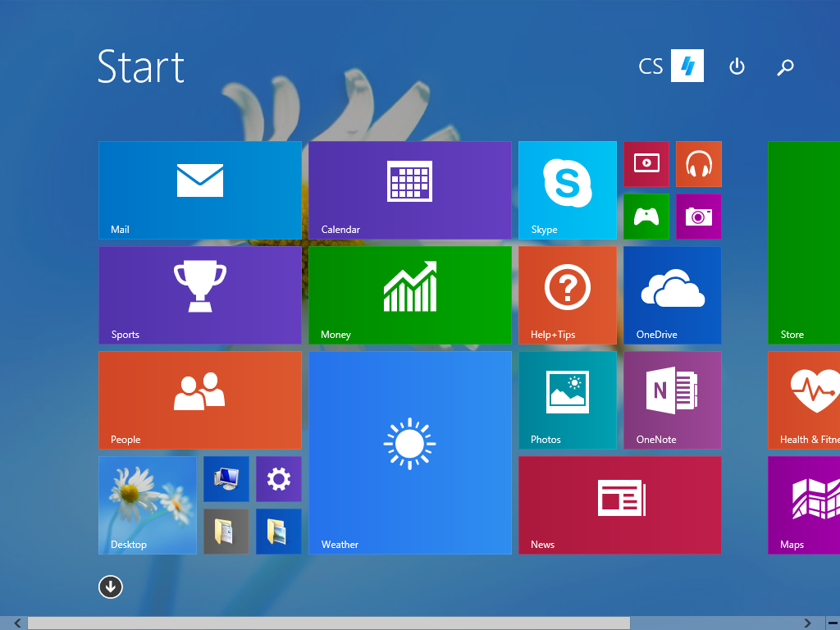Expand the Apps view with down arrow
This screenshot has height=630, width=840.
point(110,587)
